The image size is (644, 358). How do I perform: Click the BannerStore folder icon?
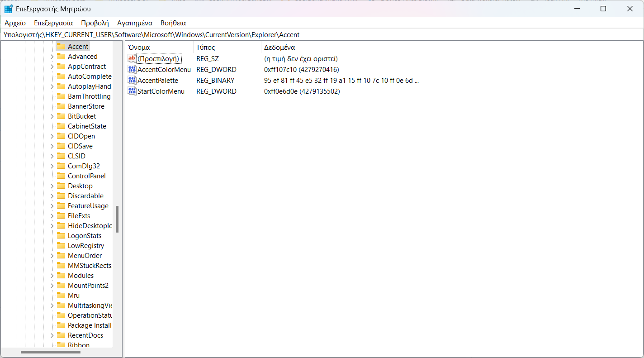61,106
